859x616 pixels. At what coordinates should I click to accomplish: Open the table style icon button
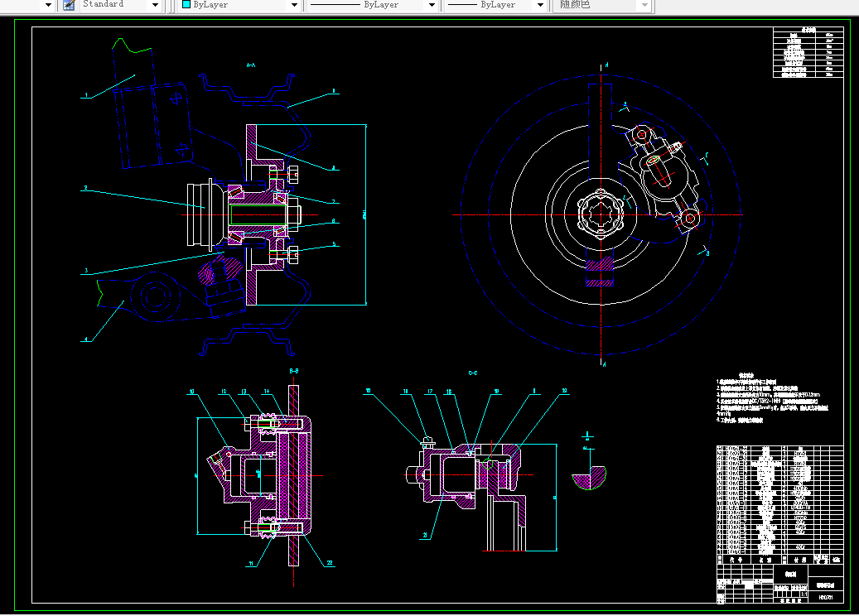coord(69,5)
